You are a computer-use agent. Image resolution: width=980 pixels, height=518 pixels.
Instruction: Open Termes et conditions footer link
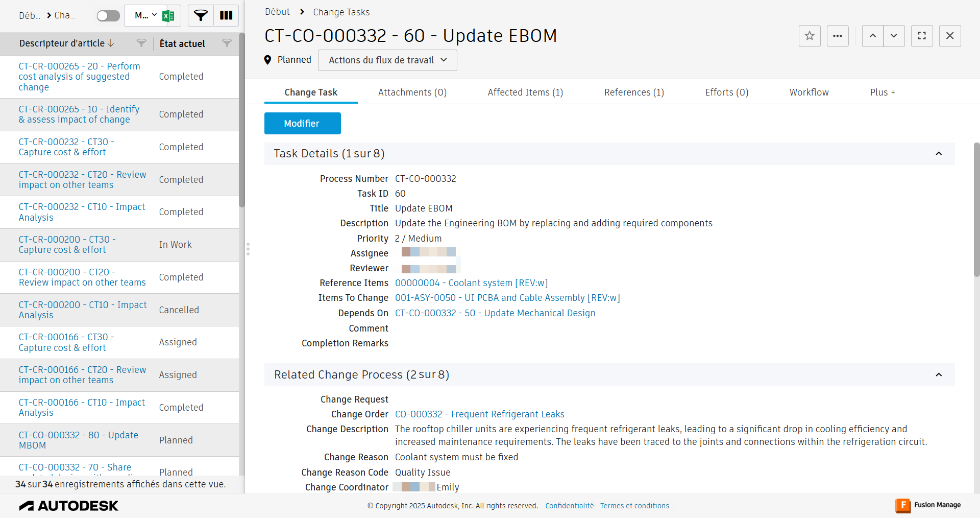click(634, 506)
